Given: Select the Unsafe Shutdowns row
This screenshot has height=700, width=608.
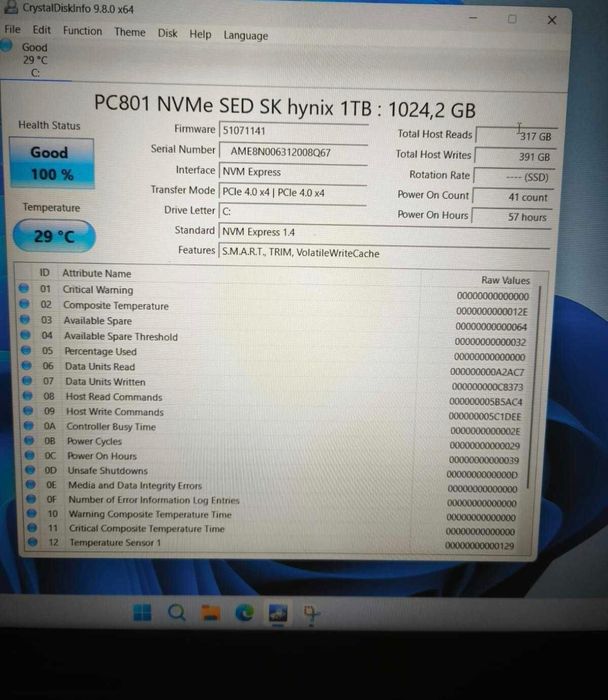Looking at the screenshot, I should 274,472.
